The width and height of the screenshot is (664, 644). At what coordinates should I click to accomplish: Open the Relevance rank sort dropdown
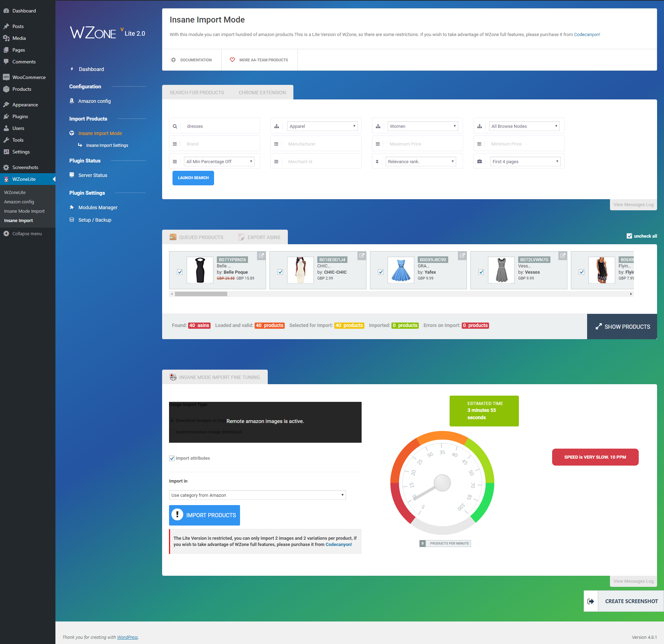point(421,161)
